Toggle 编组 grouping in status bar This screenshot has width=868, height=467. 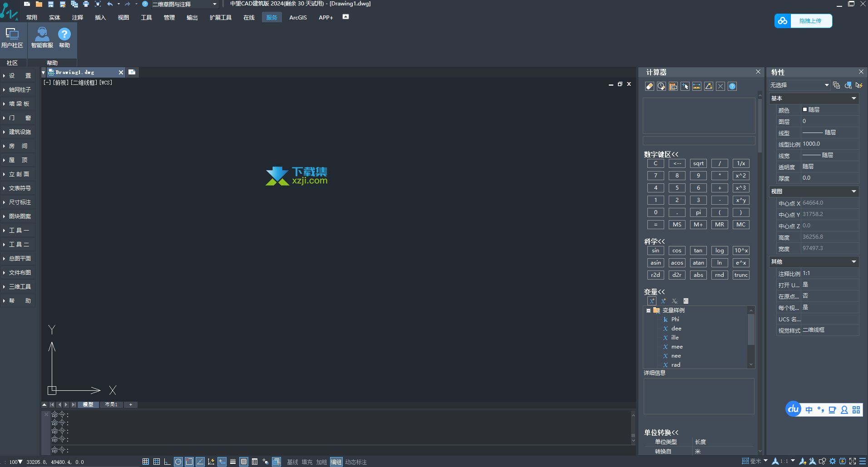[336, 462]
